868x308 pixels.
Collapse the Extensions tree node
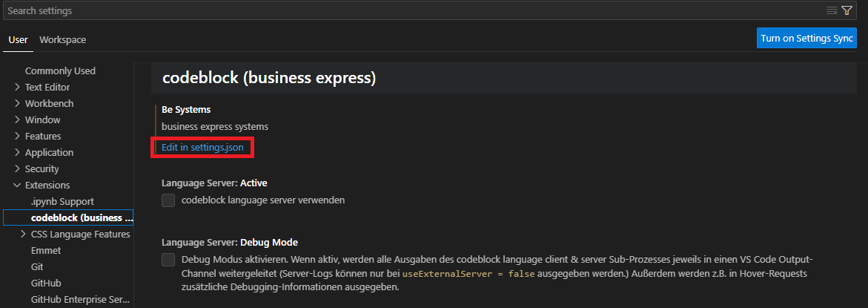pyautogui.click(x=18, y=186)
